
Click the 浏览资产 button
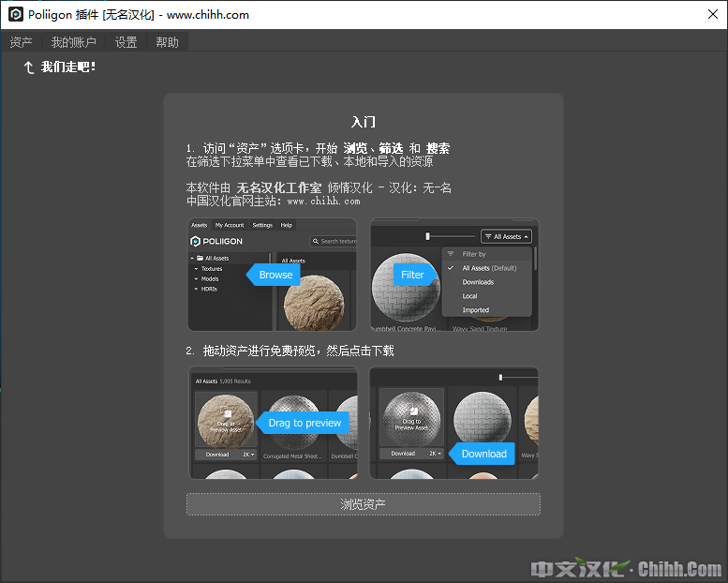tap(363, 504)
